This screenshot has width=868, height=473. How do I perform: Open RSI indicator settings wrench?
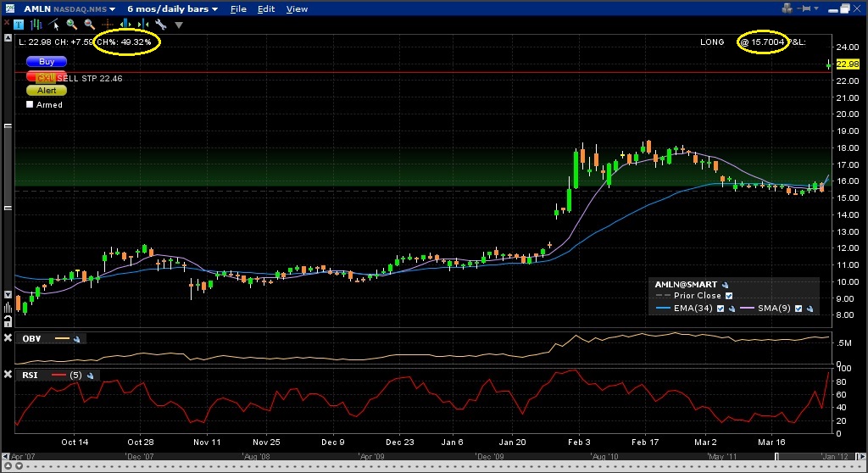coord(89,374)
